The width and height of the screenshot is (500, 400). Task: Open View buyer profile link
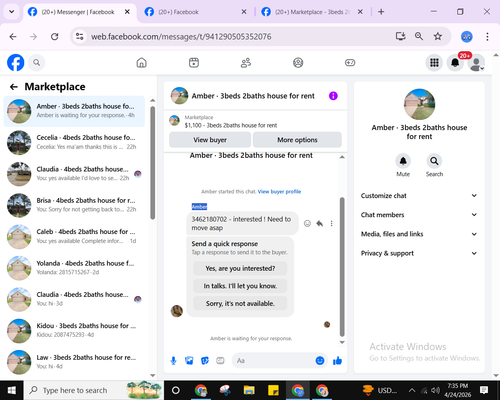[x=279, y=192]
